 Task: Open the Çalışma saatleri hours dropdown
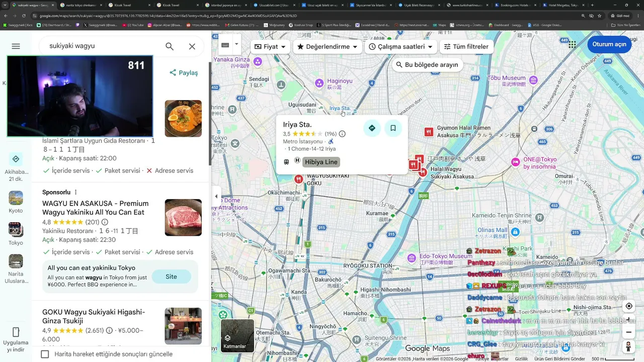400,47
